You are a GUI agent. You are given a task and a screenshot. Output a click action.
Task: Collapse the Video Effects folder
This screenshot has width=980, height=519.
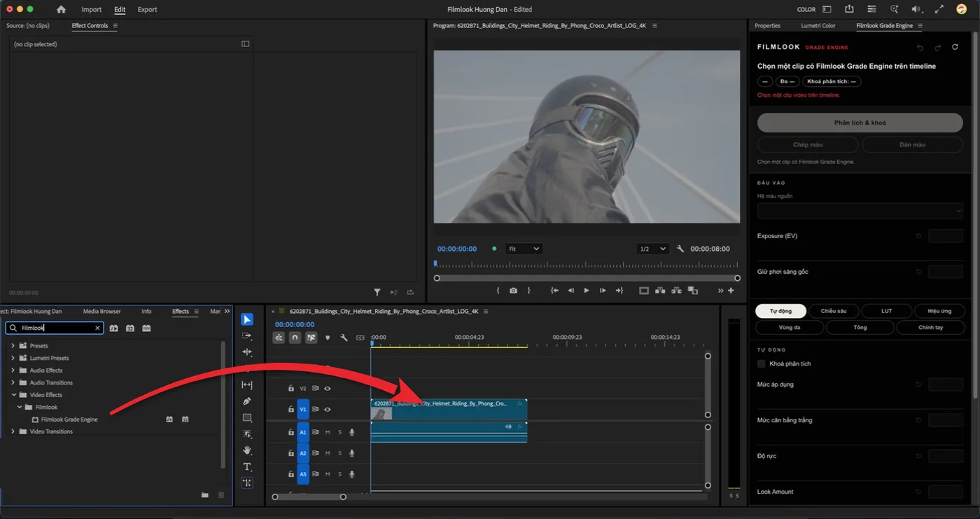[x=13, y=395]
